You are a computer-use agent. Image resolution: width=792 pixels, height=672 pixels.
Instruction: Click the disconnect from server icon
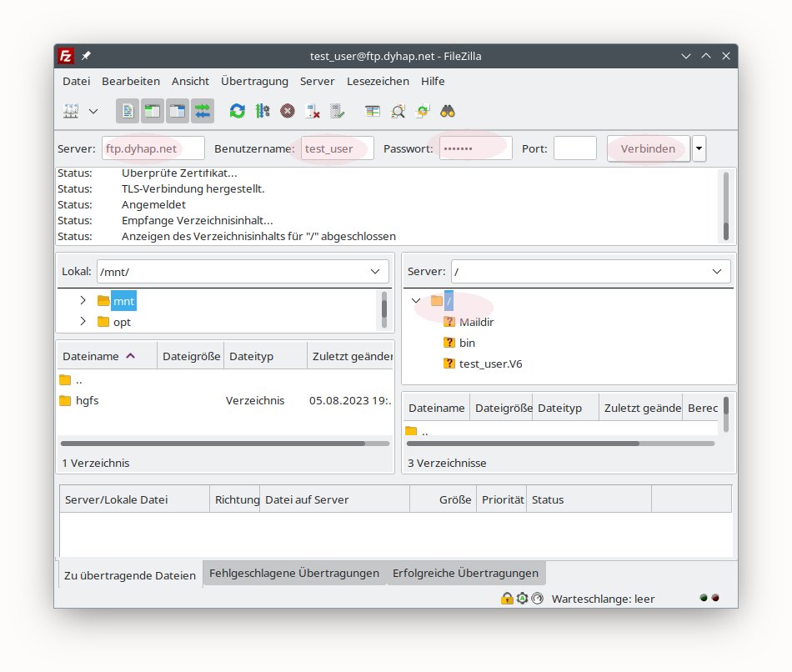point(313,111)
